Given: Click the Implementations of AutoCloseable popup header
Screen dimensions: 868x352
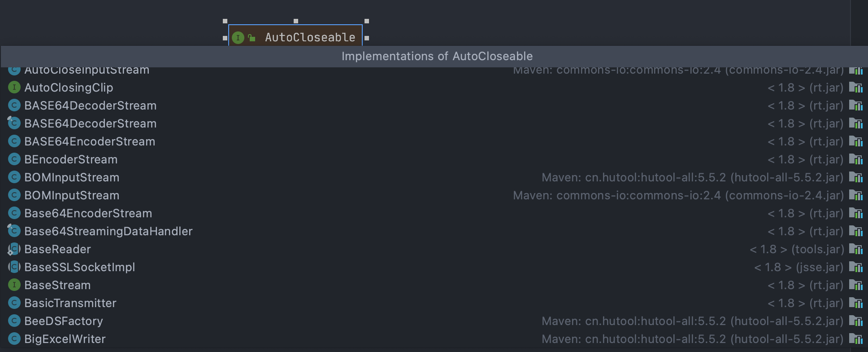Looking at the screenshot, I should click(434, 57).
